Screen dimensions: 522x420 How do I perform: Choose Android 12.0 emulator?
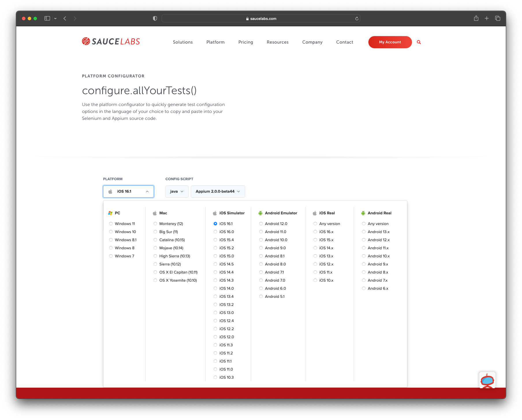click(x=273, y=224)
